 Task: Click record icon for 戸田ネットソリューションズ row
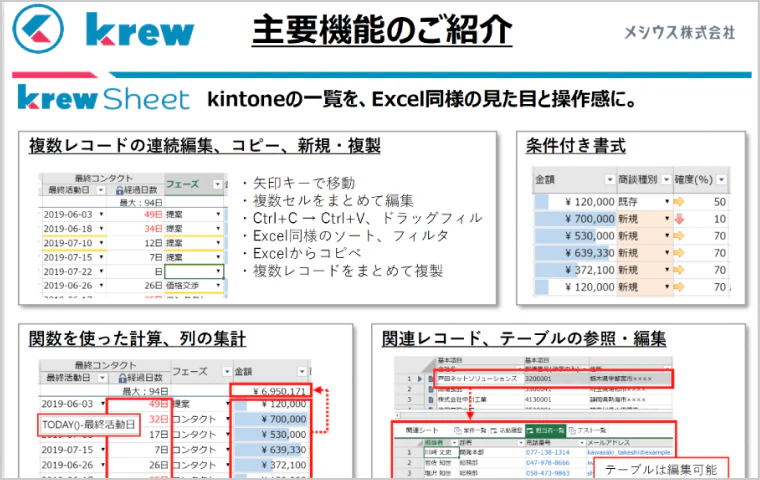point(430,379)
